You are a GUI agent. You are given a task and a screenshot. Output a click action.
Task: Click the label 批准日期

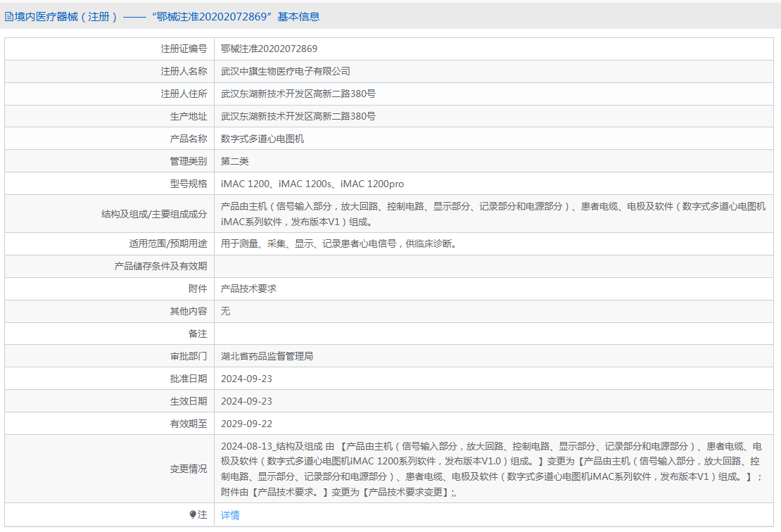pos(189,379)
